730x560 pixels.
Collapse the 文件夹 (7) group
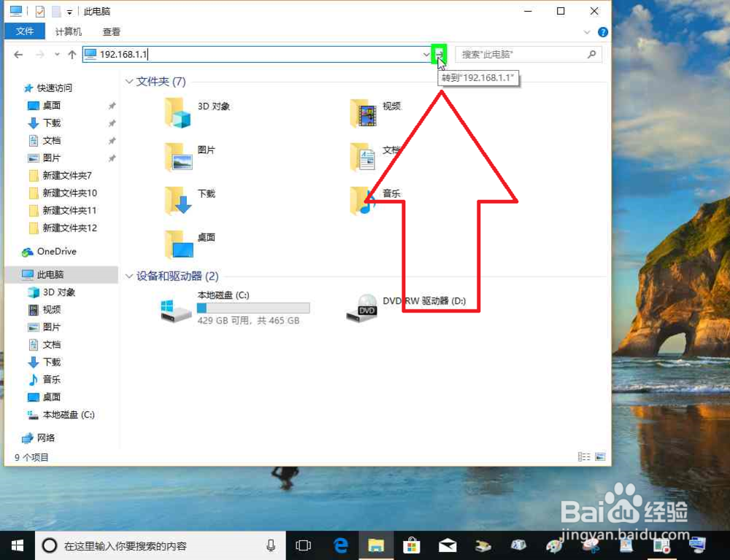click(129, 82)
